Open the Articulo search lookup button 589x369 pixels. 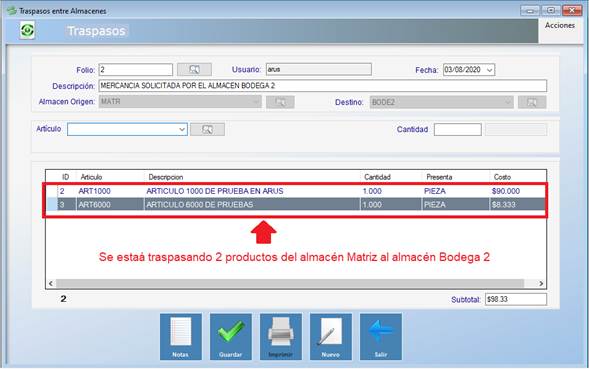point(207,129)
